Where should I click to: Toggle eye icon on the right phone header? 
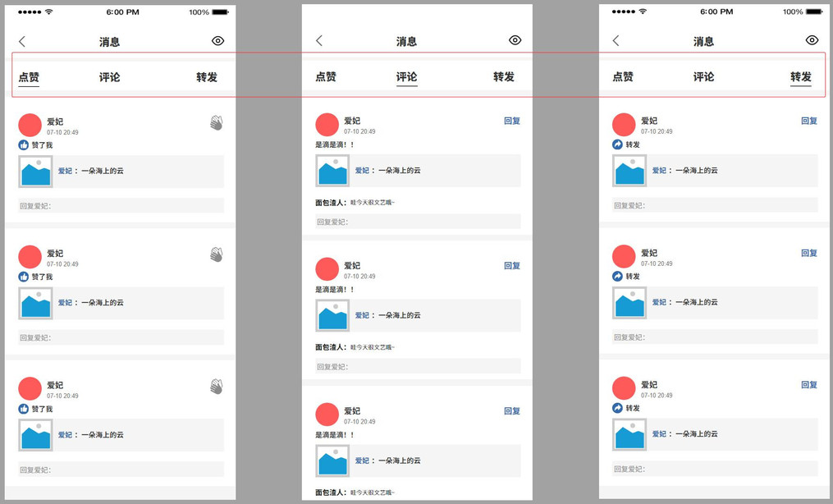[x=812, y=40]
